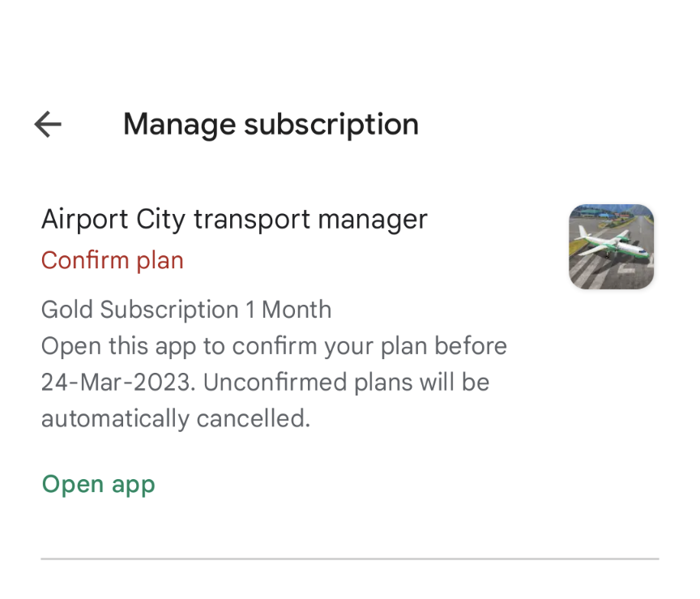700x599 pixels.
Task: Tap the 'Unconfirmed plans will be' sentence
Action: 347,383
